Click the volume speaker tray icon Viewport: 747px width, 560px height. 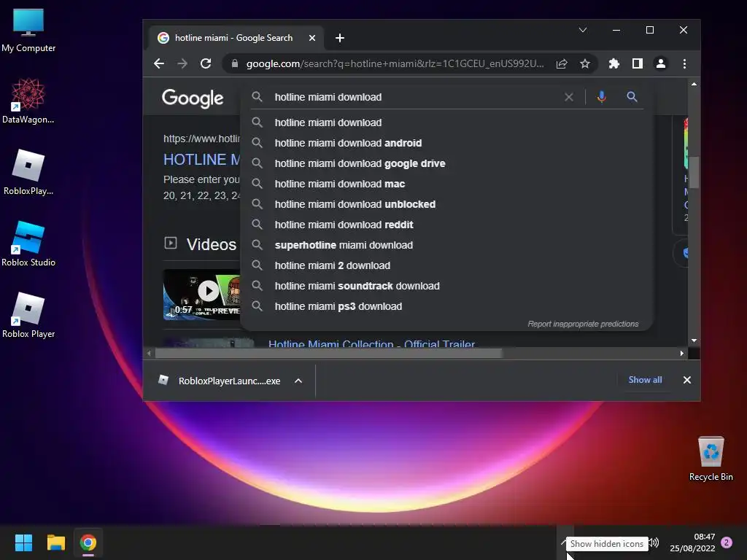pos(655,542)
